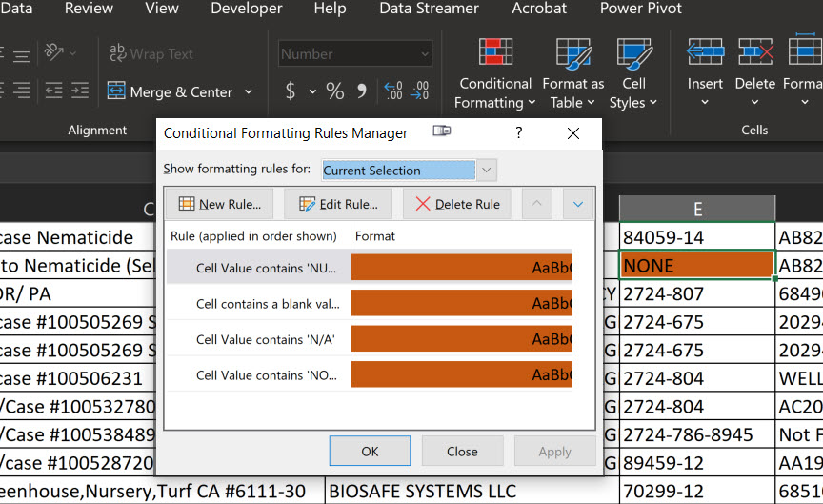Click Edit Rule button

point(338,204)
